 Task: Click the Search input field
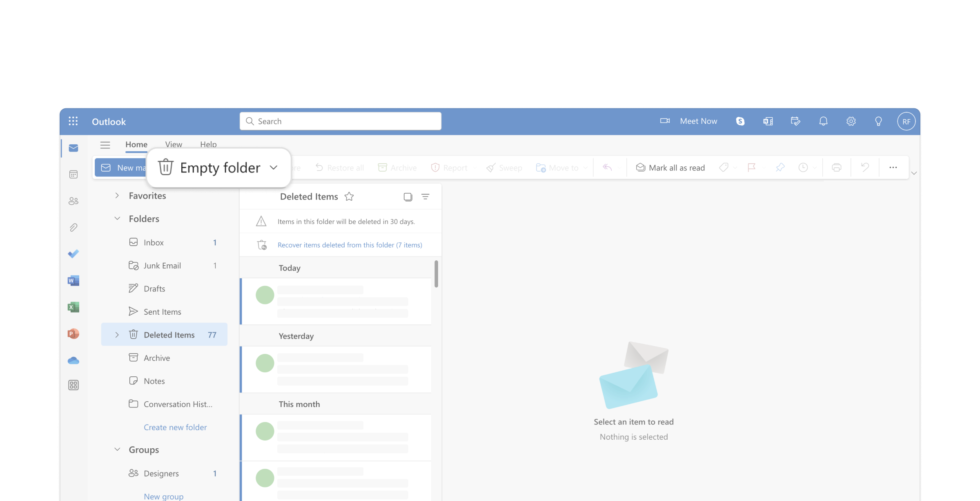tap(340, 121)
